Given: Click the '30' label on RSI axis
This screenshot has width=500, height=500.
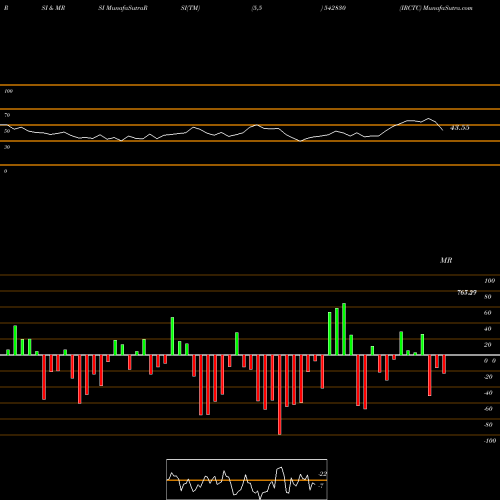Looking at the screenshot, I should click(x=7, y=147).
